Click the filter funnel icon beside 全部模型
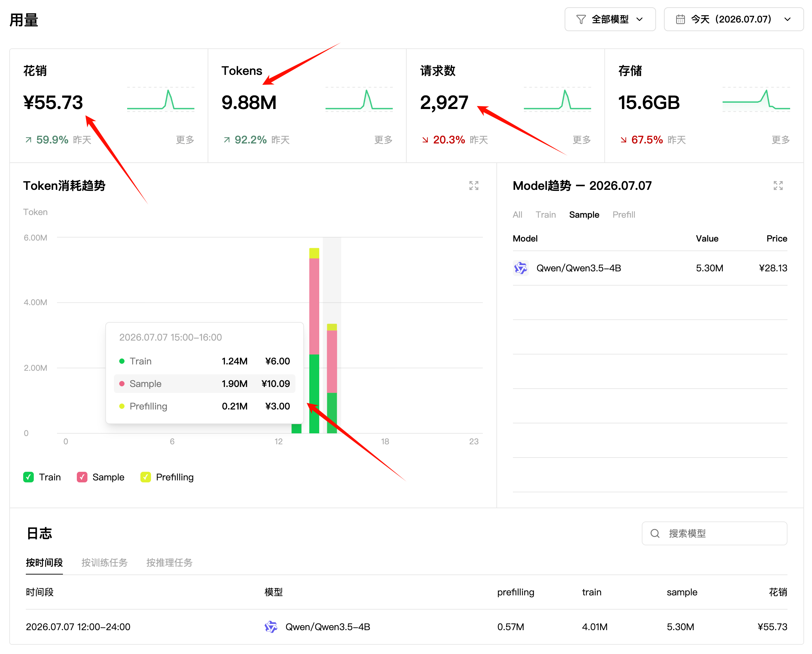This screenshot has height=654, width=812. click(x=581, y=19)
